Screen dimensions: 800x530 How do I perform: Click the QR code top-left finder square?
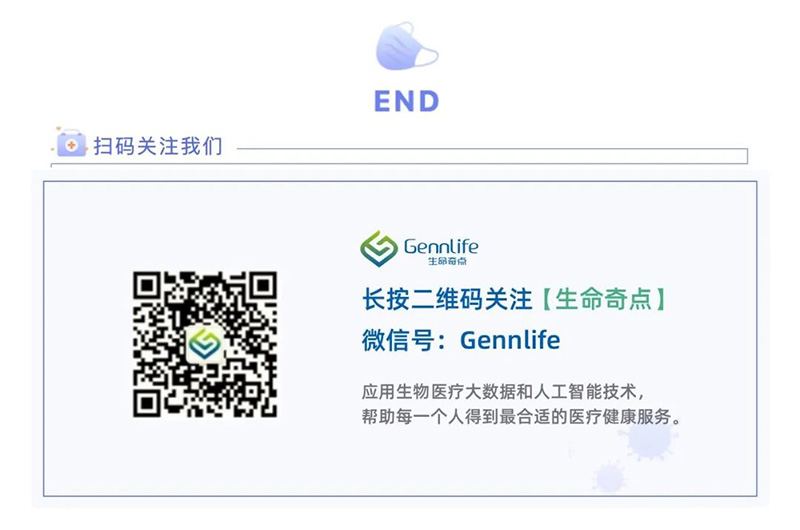pos(147,286)
